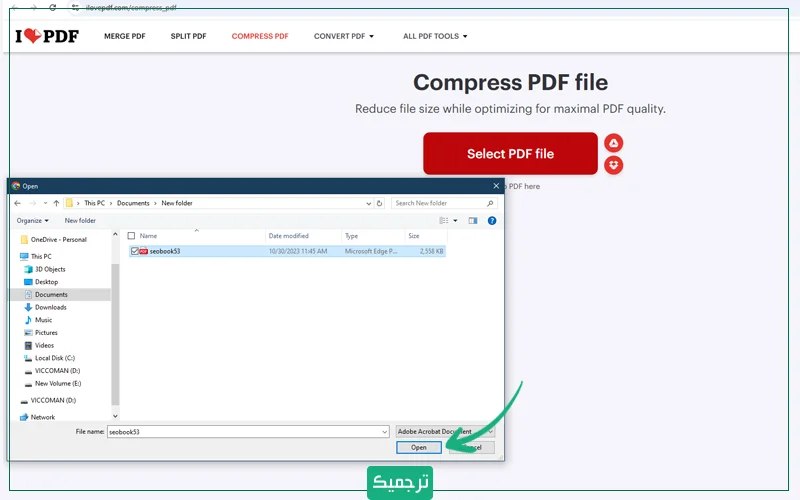The image size is (800, 500).
Task: Open recent locations dropdown arrow
Action: (45, 203)
